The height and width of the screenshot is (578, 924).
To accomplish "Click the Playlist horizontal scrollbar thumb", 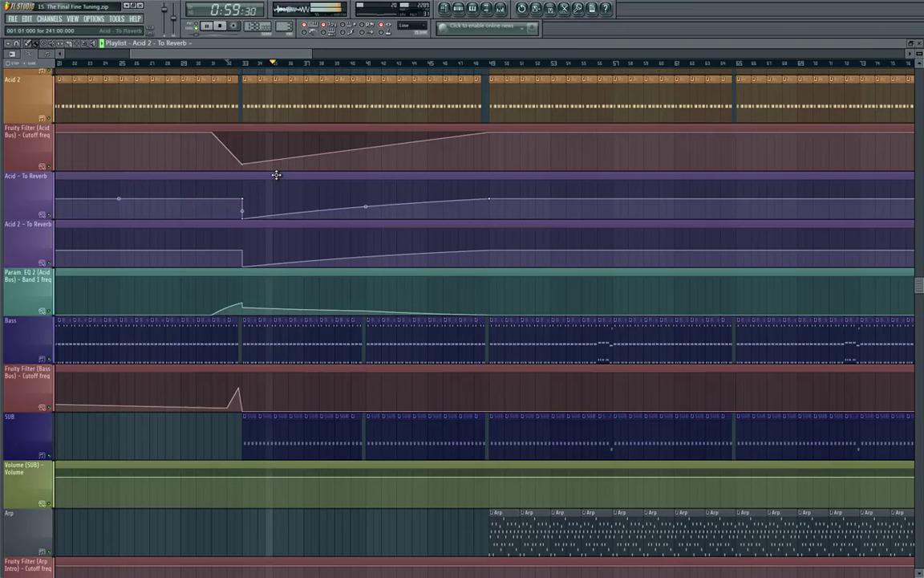I will (x=221, y=54).
